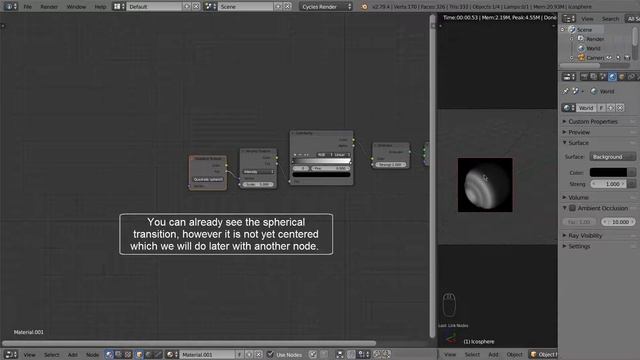Edit the Material.001 name field

click(207, 355)
